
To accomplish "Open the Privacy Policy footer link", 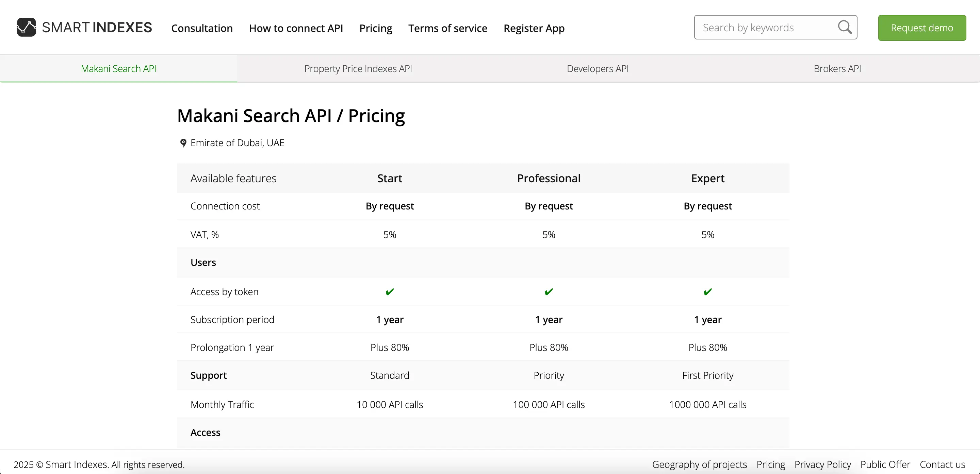I will point(822,464).
